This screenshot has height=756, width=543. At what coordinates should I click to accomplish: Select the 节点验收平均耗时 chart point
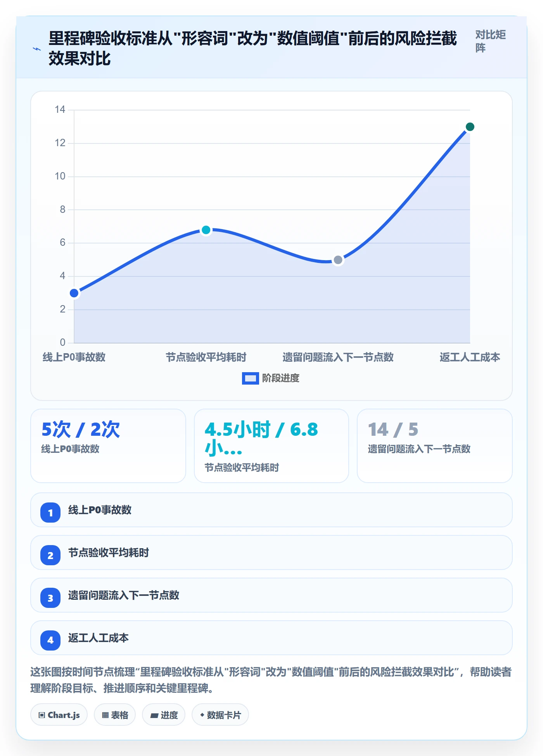pos(206,230)
